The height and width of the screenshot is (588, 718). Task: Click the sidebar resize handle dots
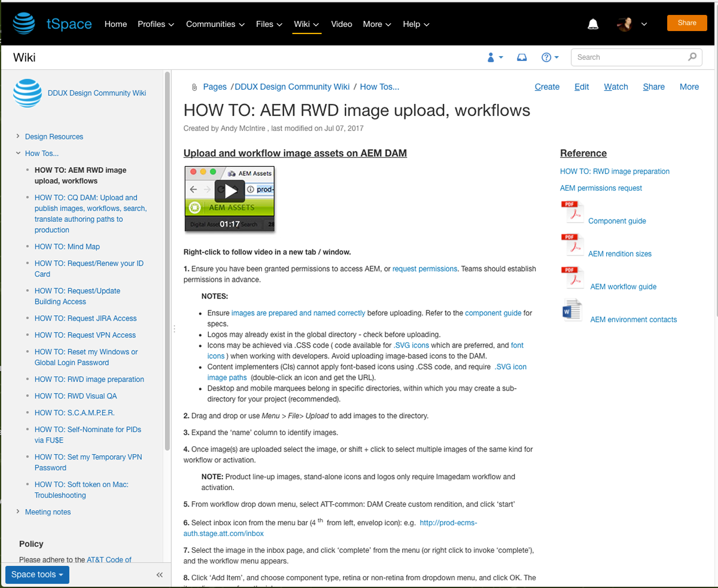click(x=174, y=329)
